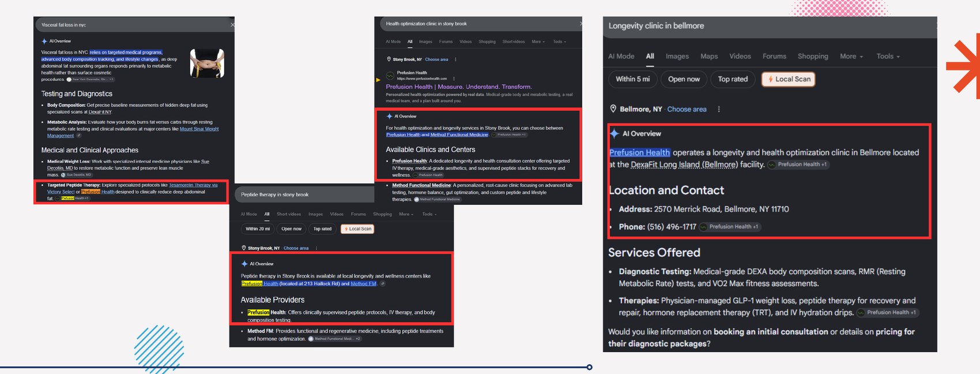Image resolution: width=980 pixels, height=374 pixels.
Task: Expand the More dropdown in Longevity clinic search
Action: (x=851, y=57)
